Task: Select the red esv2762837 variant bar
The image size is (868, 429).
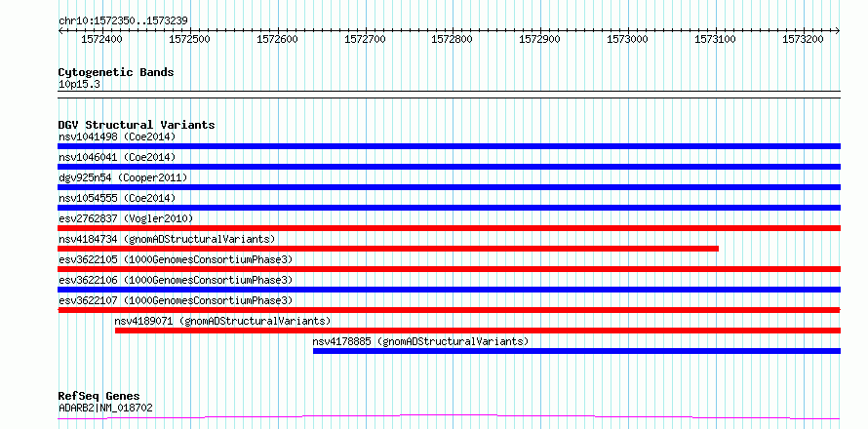Action: (449, 228)
